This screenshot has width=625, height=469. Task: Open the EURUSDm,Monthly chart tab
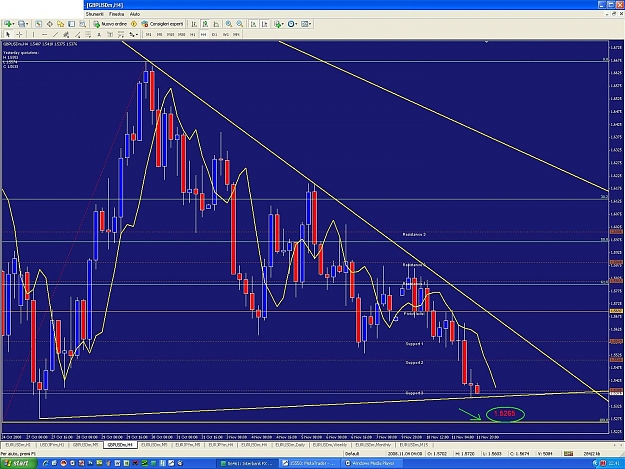point(373,445)
